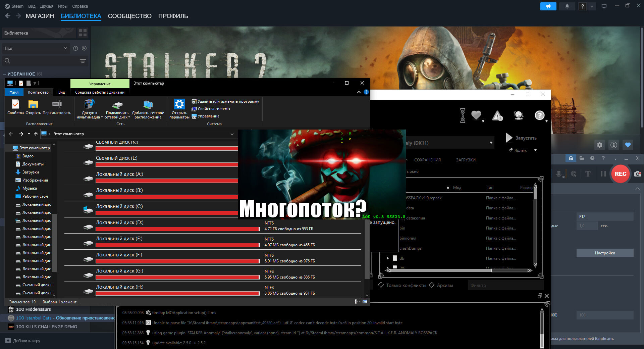Click the Open (Открыть) folder icon in ribbon
644x349 pixels.
[x=33, y=104]
